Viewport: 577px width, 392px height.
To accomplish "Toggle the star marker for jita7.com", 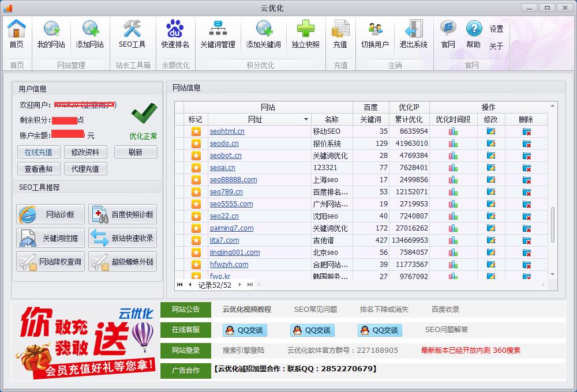I will tap(196, 240).
